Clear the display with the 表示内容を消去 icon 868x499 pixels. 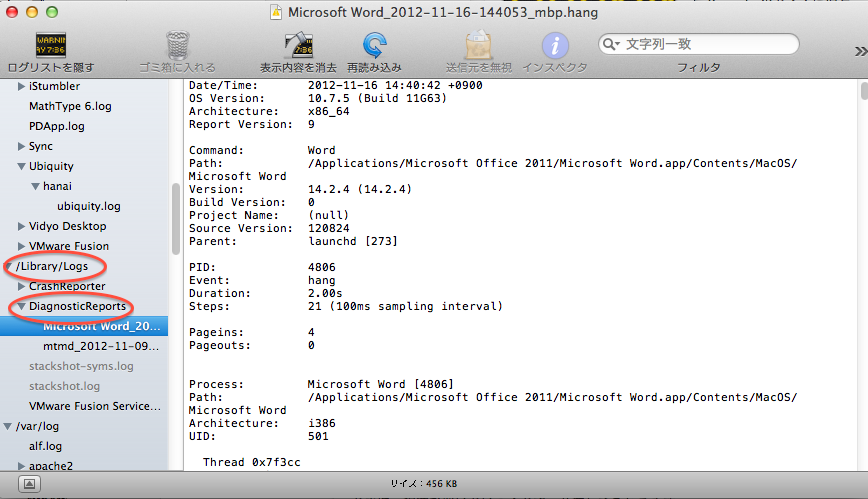point(298,45)
